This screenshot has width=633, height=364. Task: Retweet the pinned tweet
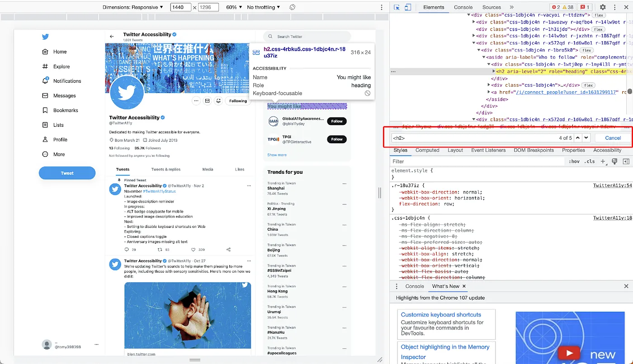(159, 250)
